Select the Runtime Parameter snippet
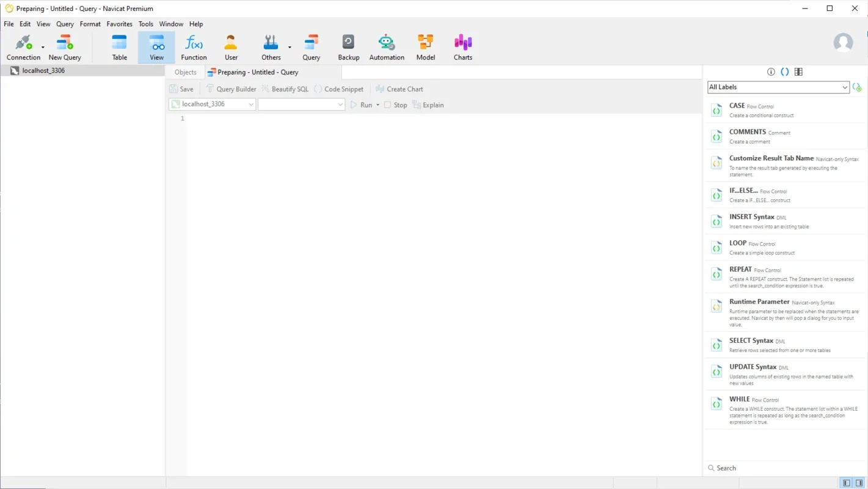 click(786, 313)
